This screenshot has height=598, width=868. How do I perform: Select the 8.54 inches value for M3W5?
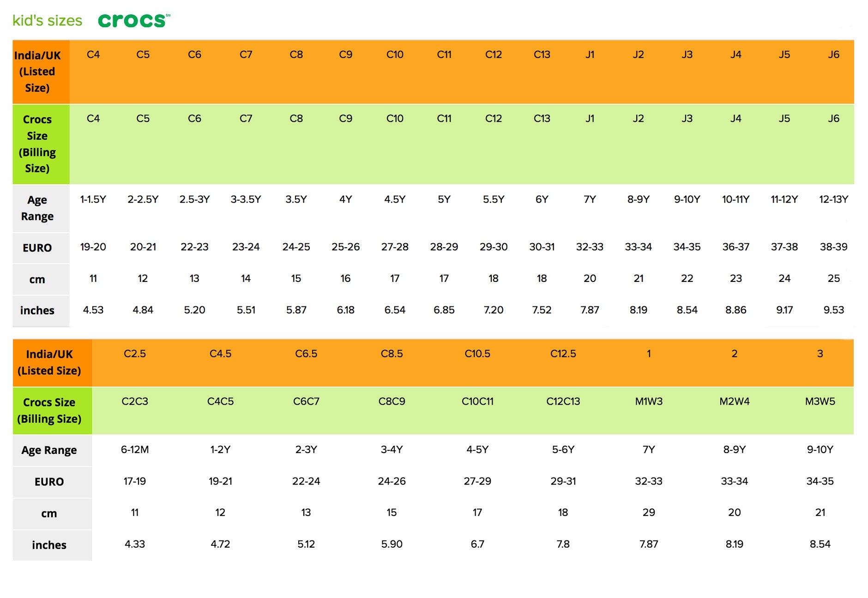[820, 544]
